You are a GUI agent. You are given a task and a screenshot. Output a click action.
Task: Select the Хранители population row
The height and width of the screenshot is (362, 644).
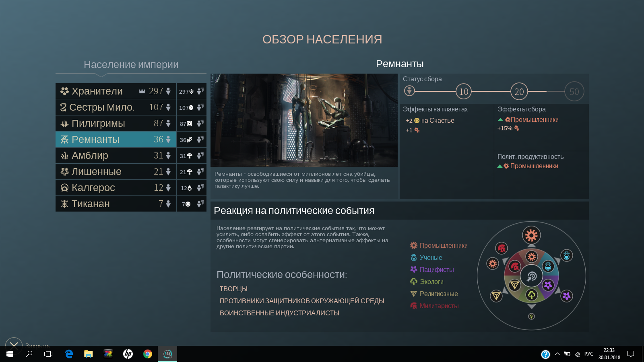click(x=116, y=91)
